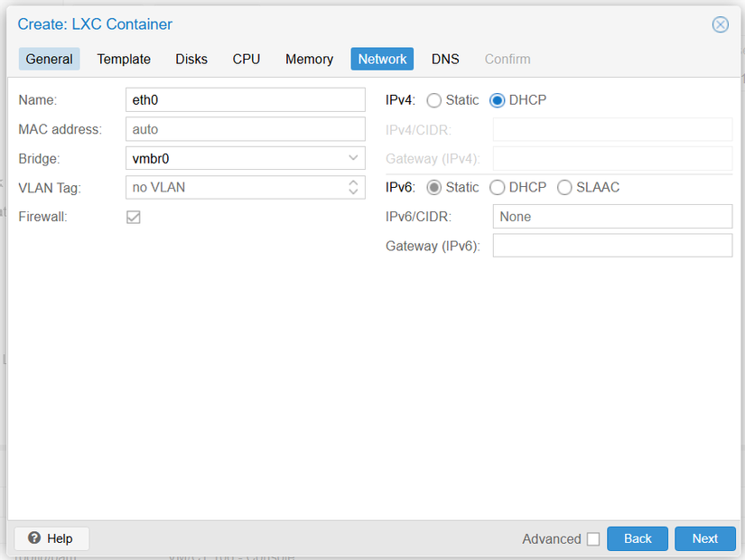Click the Gateway (IPv6) field

point(611,246)
